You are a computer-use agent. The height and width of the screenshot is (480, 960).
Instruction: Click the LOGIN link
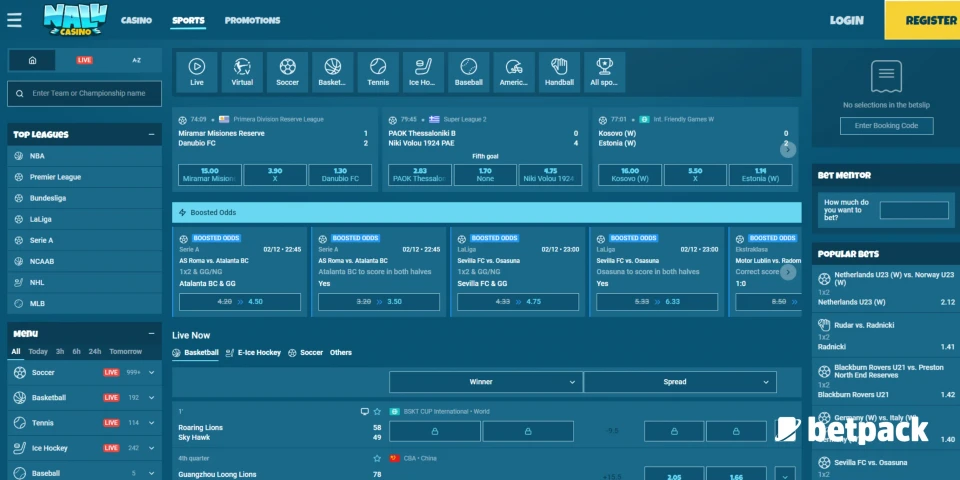pos(846,20)
